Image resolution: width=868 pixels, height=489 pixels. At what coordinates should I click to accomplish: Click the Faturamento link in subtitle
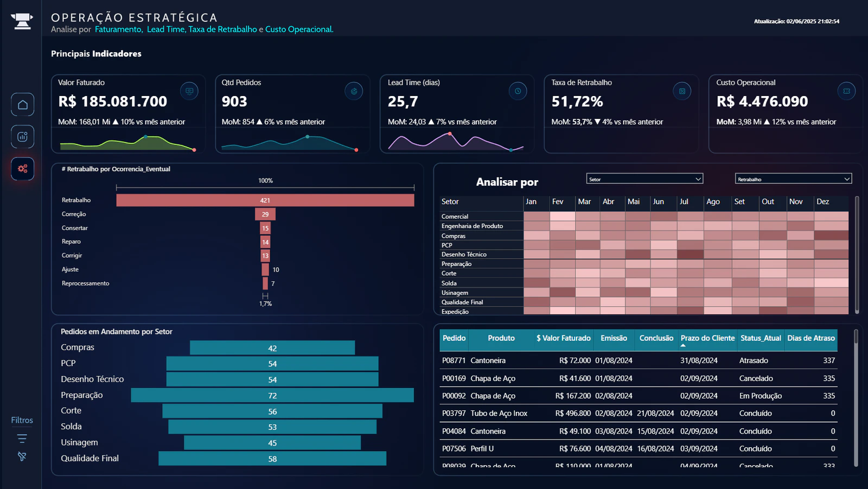pos(119,29)
